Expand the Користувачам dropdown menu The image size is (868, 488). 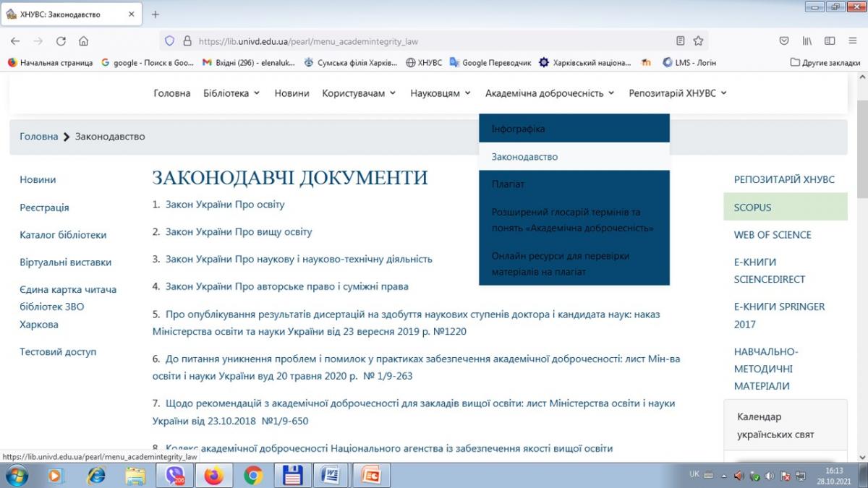359,93
